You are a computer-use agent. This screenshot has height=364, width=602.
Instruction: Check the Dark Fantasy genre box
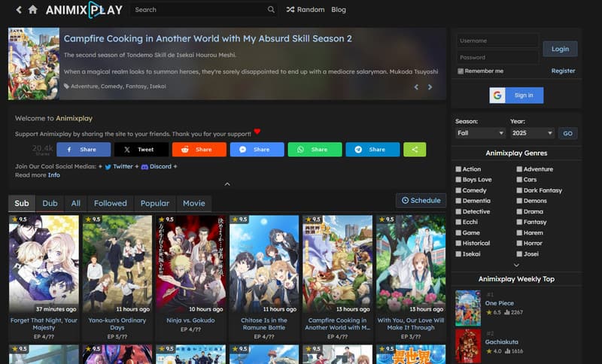pyautogui.click(x=519, y=190)
